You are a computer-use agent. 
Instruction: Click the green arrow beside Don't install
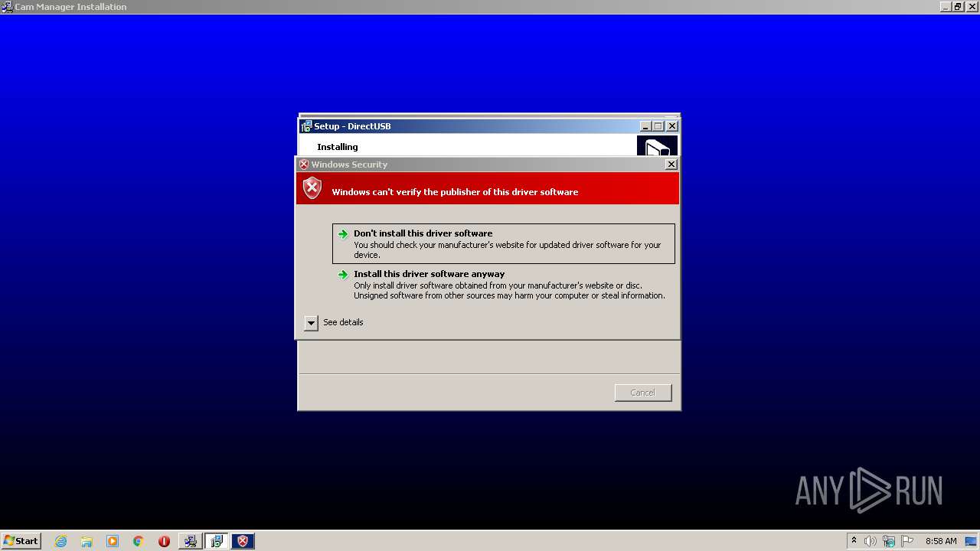pos(343,234)
